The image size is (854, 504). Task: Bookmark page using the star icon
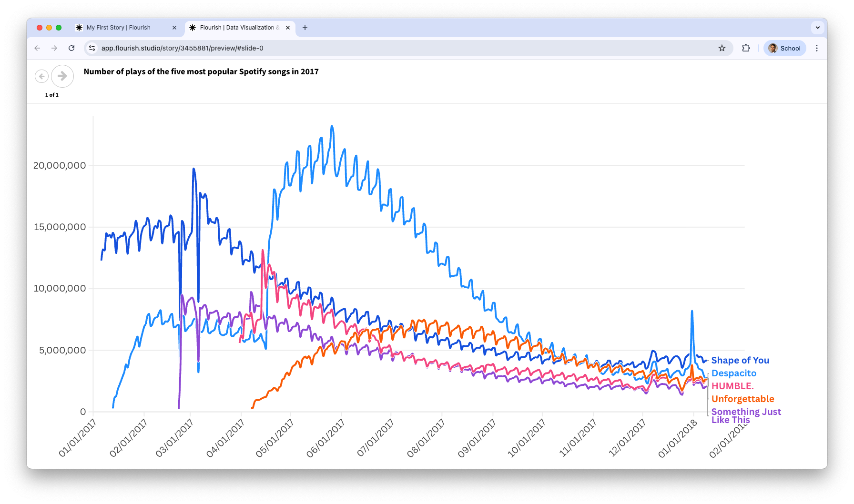[722, 48]
